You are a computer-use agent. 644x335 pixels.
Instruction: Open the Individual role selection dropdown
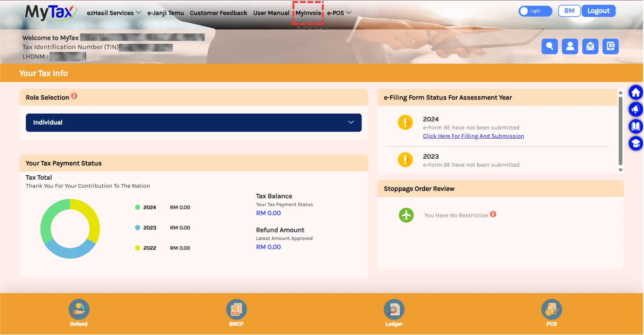click(x=194, y=122)
